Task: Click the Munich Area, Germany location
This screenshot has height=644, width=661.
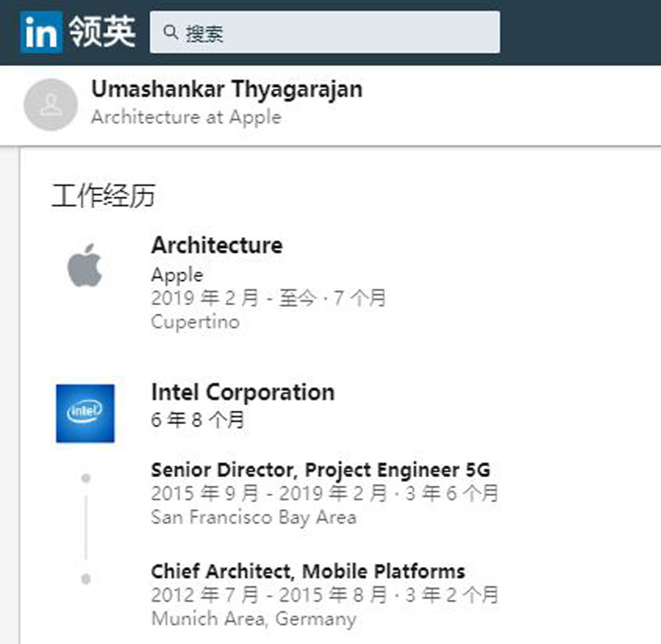Action: click(x=254, y=618)
